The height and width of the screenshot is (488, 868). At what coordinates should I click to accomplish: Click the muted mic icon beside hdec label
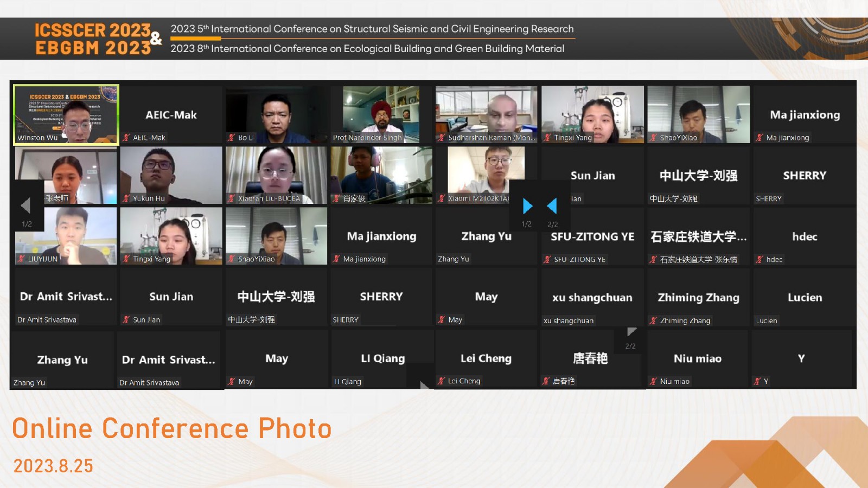pos(759,260)
